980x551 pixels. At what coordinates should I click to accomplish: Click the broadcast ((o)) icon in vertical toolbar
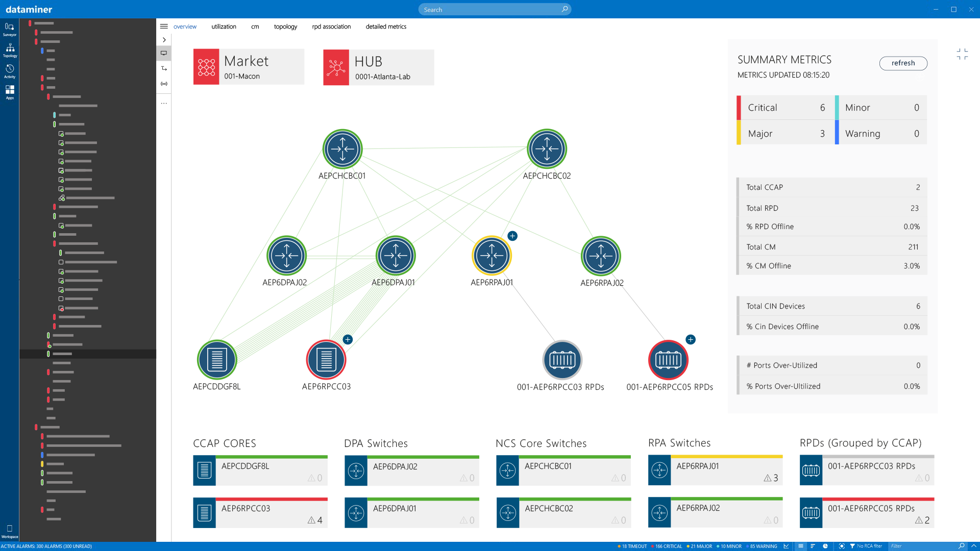(x=164, y=83)
